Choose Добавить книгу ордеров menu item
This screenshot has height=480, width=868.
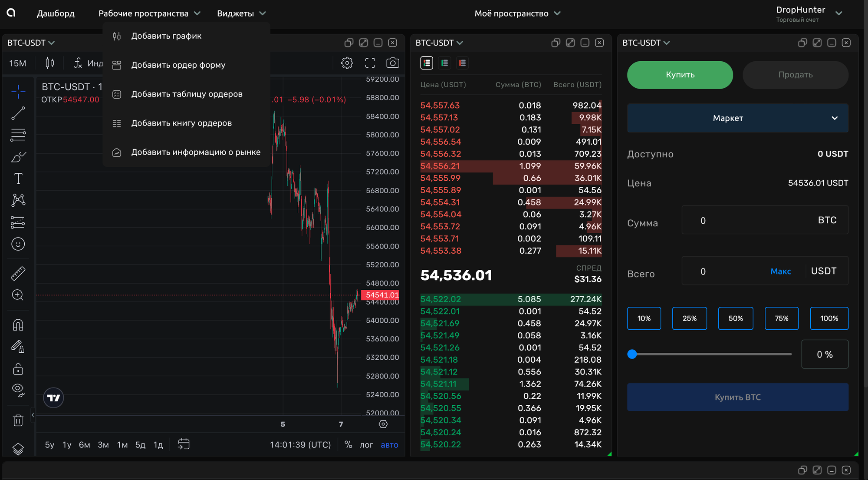pos(181,123)
